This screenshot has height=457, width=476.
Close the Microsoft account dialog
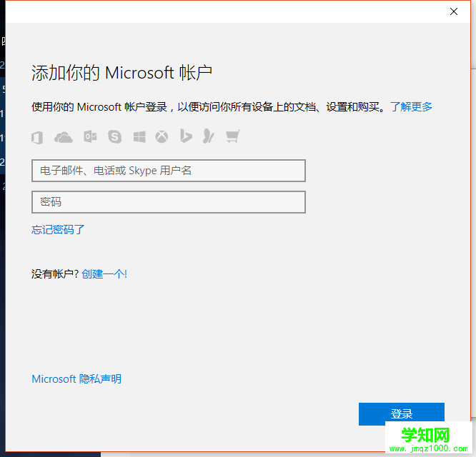click(454, 11)
